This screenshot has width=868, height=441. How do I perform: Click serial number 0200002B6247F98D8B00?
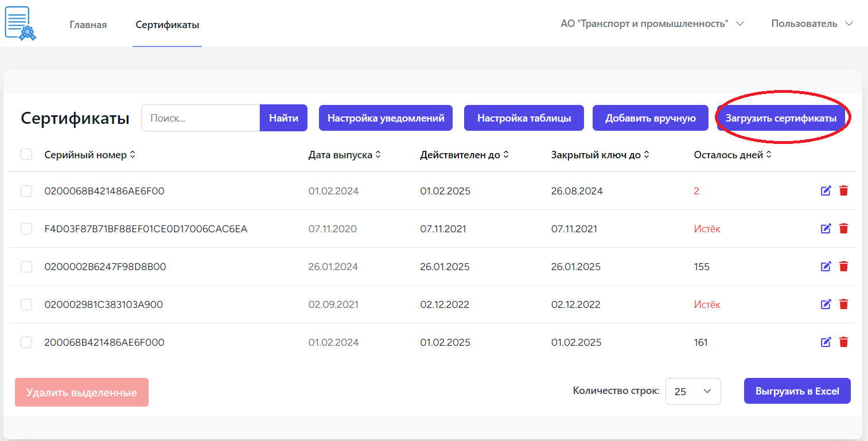[106, 267]
